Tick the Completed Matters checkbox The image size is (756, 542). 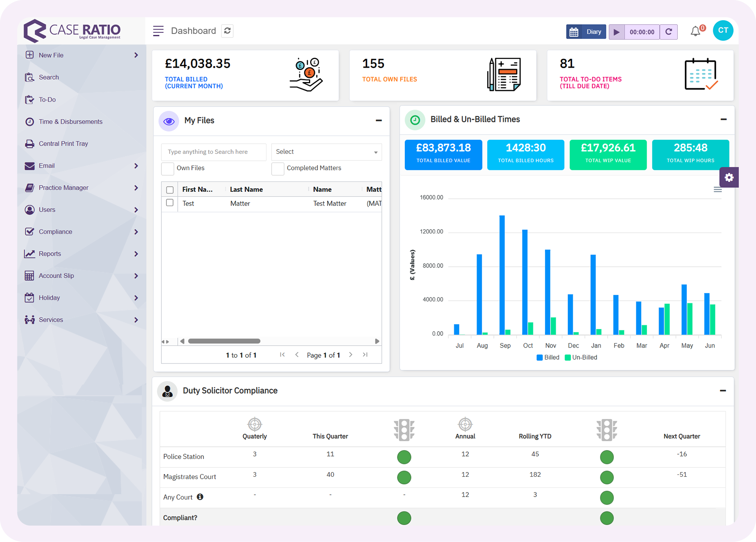[x=278, y=168]
